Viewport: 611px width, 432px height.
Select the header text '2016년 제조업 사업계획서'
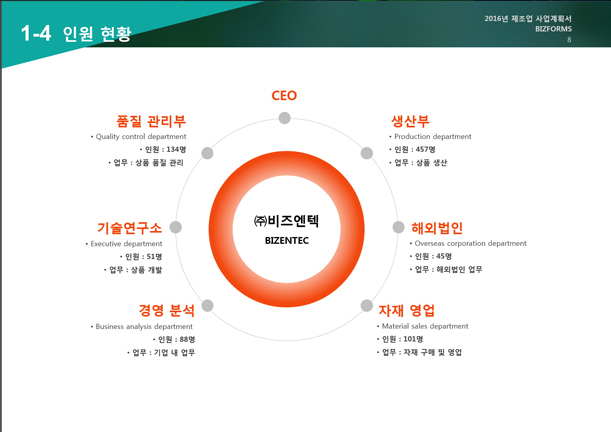[528, 18]
